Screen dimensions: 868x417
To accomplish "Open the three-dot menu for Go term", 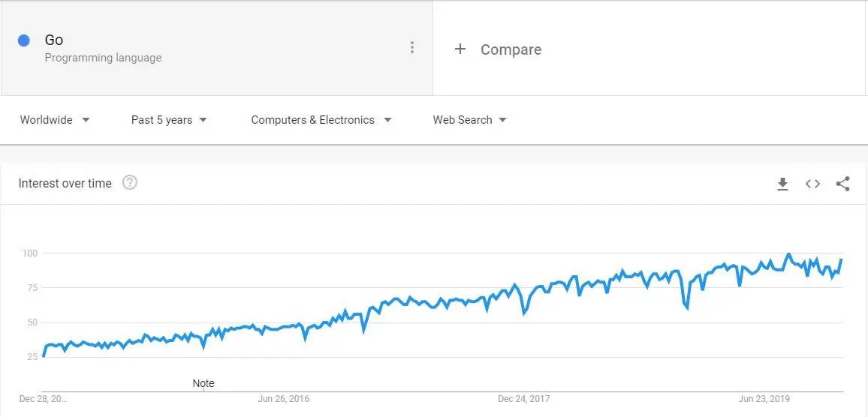I will point(411,47).
